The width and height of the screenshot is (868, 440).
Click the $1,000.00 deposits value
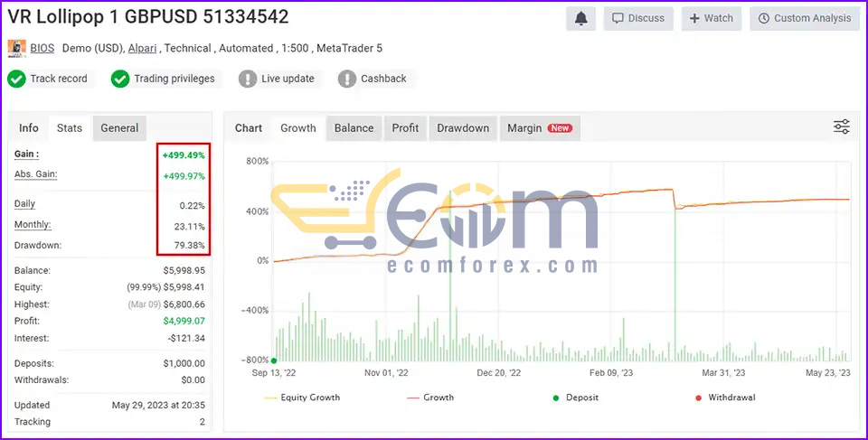(x=184, y=363)
